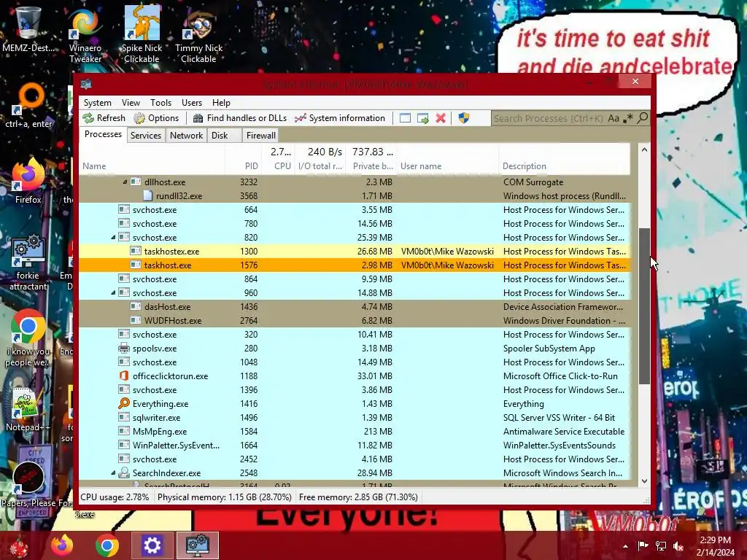Open the System menu
The image size is (747, 560).
[98, 103]
